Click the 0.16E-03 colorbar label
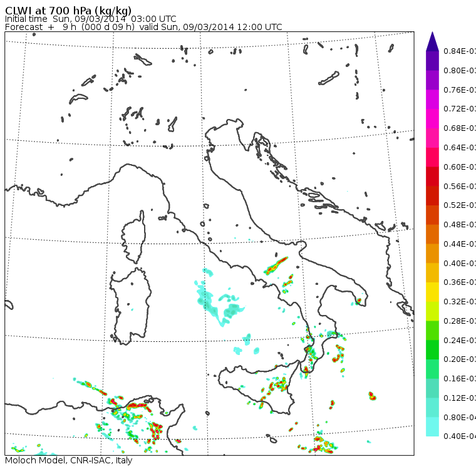 click(460, 379)
